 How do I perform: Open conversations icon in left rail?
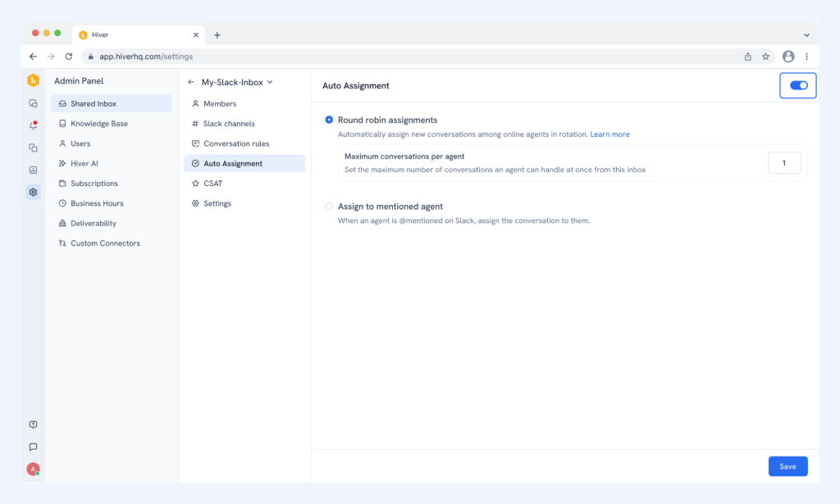33,103
